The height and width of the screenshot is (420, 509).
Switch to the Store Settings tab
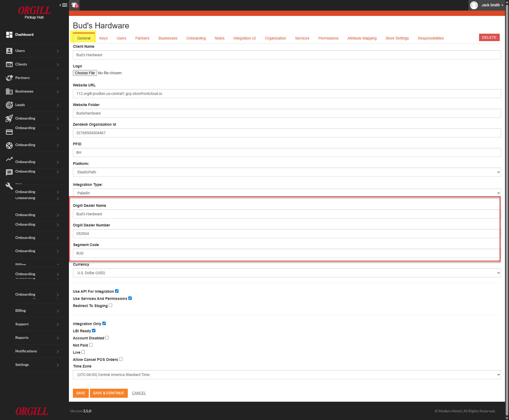[x=397, y=38]
